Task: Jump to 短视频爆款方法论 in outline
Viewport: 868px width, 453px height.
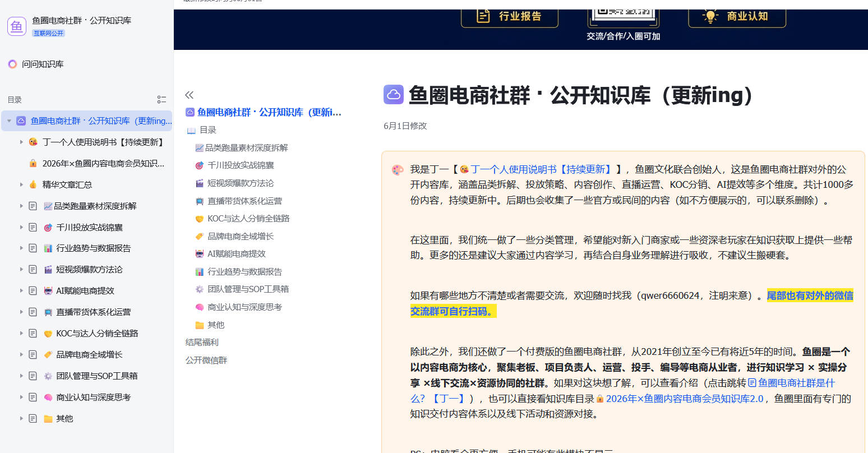Action: pos(241,183)
